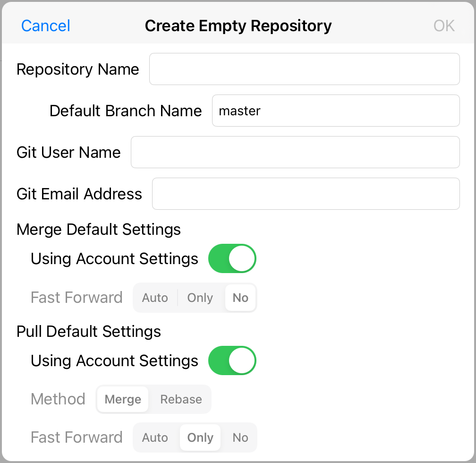Click the Method label in Pull settings

click(x=58, y=399)
